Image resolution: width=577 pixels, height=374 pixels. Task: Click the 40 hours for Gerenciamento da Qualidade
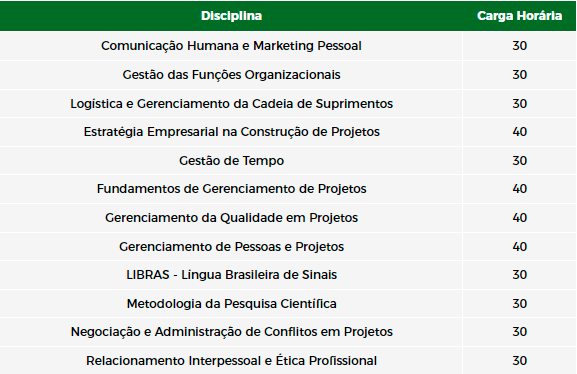(520, 218)
